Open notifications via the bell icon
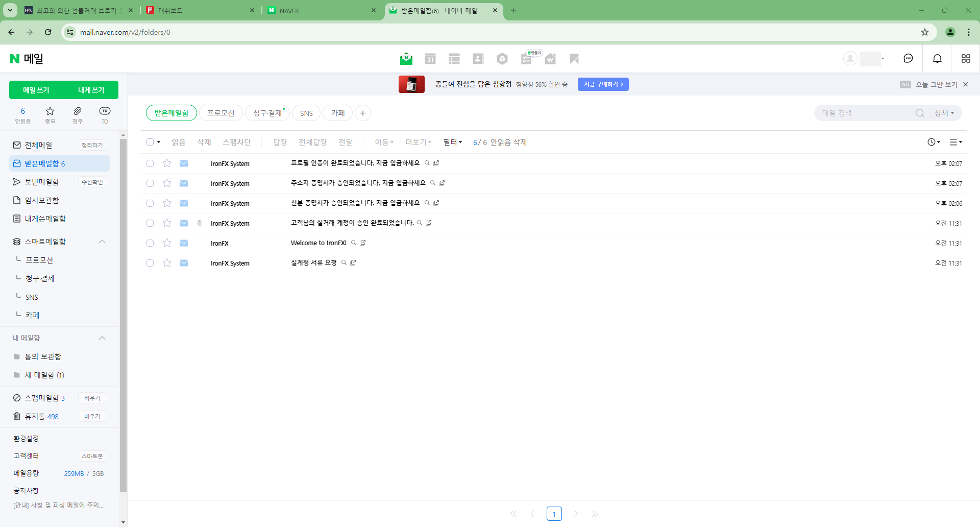Image resolution: width=980 pixels, height=527 pixels. [937, 58]
